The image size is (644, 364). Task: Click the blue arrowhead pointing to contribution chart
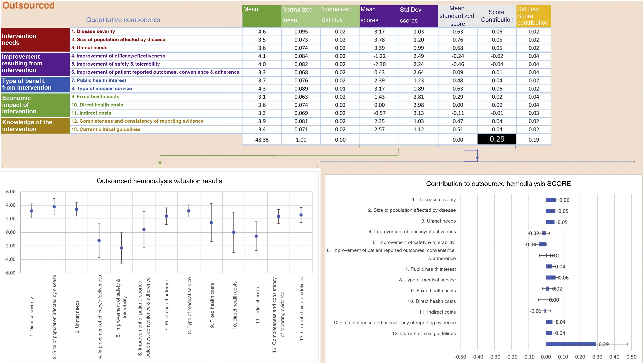[477, 158]
